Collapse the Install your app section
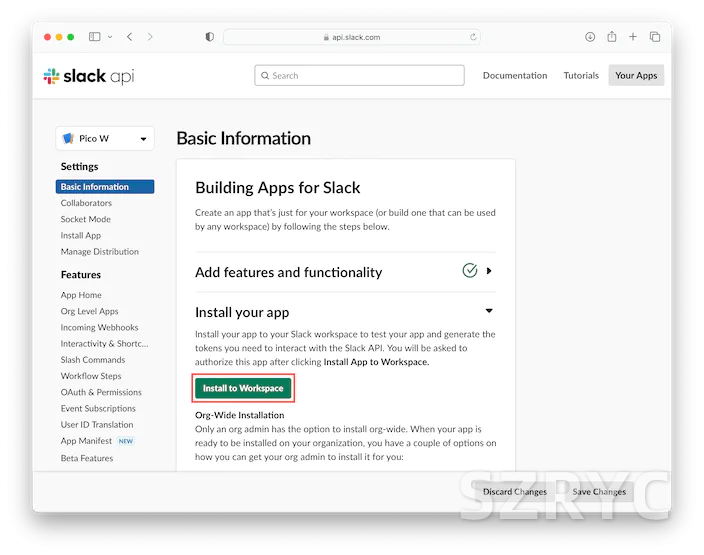This screenshot has width=704, height=555. (x=489, y=311)
